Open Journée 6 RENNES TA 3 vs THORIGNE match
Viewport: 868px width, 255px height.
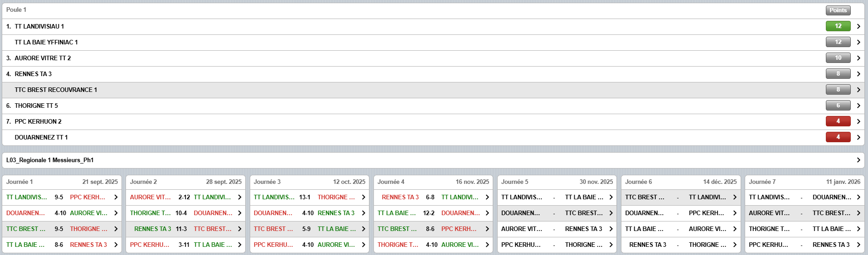[680, 245]
